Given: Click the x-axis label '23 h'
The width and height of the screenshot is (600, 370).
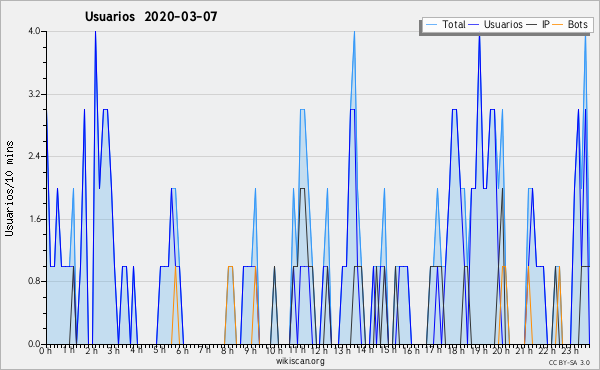Looking at the screenshot, I should click(x=569, y=350).
